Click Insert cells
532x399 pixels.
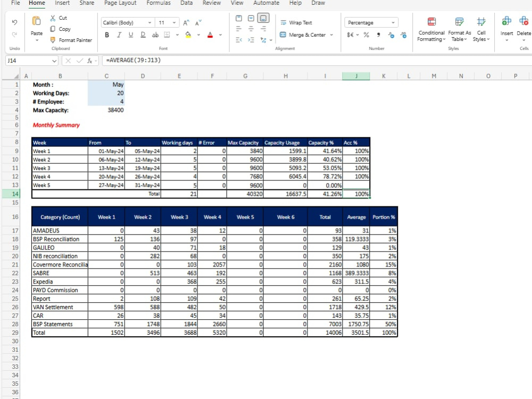click(x=506, y=29)
